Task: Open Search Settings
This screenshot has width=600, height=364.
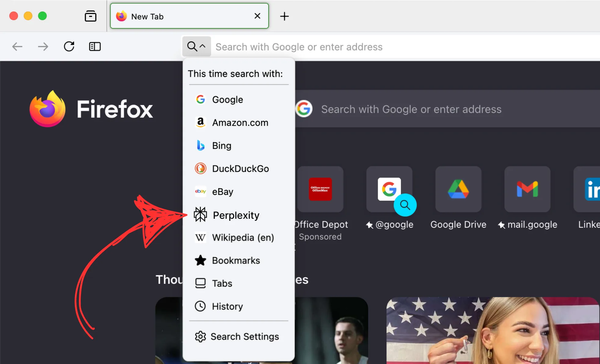Action: 244,337
